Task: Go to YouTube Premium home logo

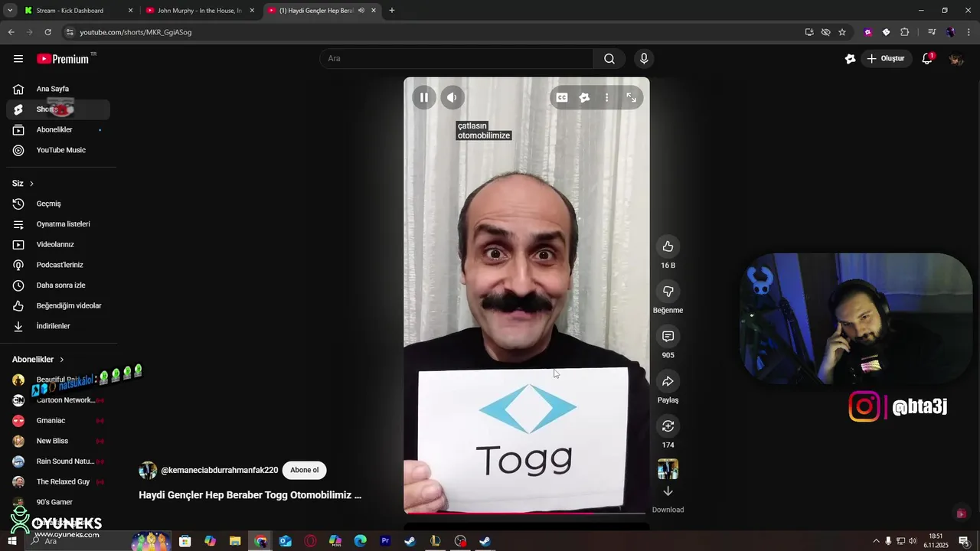Action: coord(63,59)
